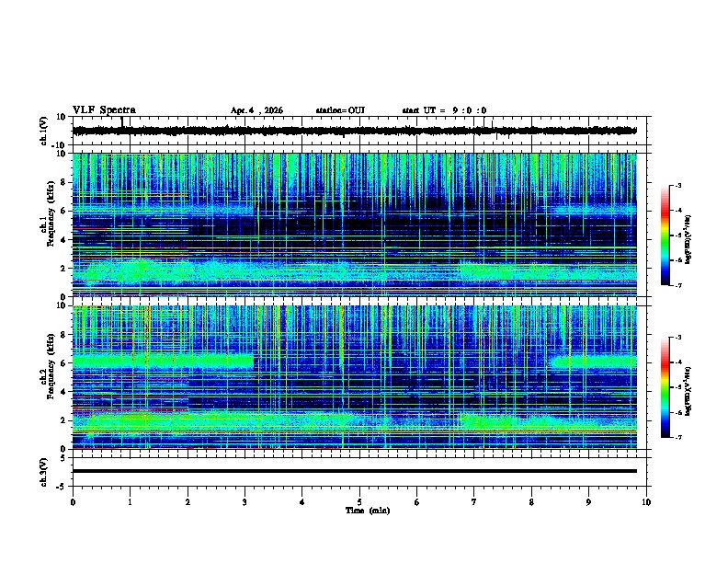This screenshot has width=728, height=563.
Task: Click time axis tick label "3"
Action: tap(245, 502)
